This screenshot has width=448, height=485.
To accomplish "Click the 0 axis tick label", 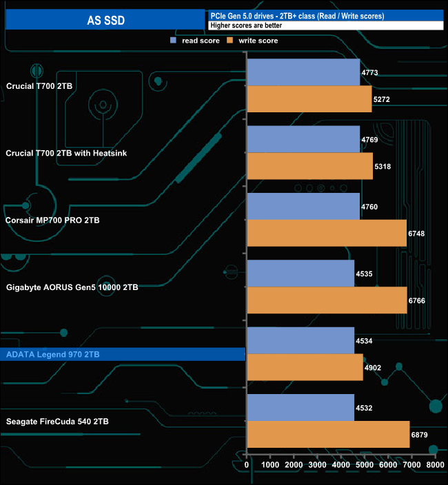I will coord(247,464).
